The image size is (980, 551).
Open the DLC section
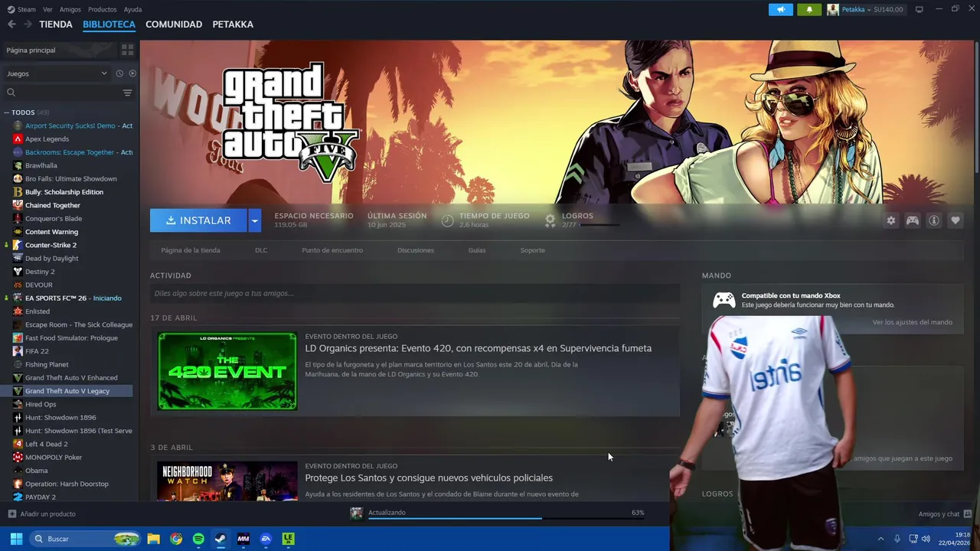261,250
